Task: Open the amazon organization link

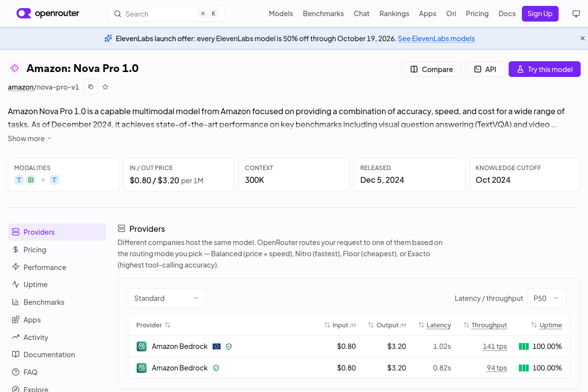Action: [21, 87]
